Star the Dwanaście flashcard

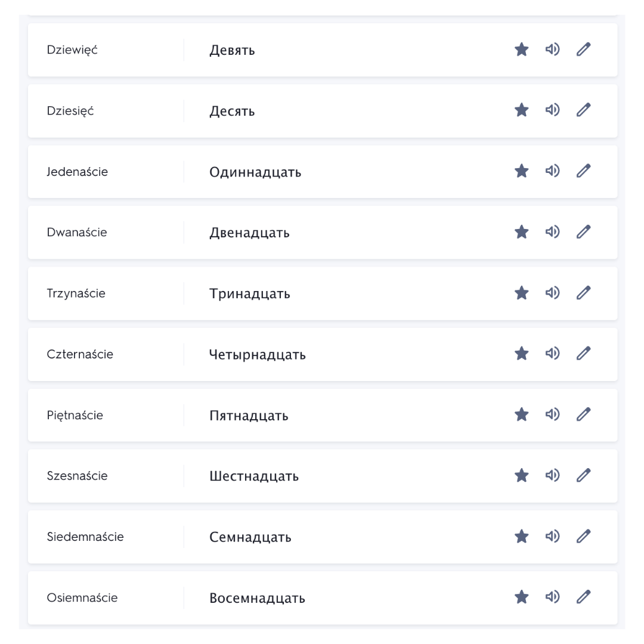522,231
